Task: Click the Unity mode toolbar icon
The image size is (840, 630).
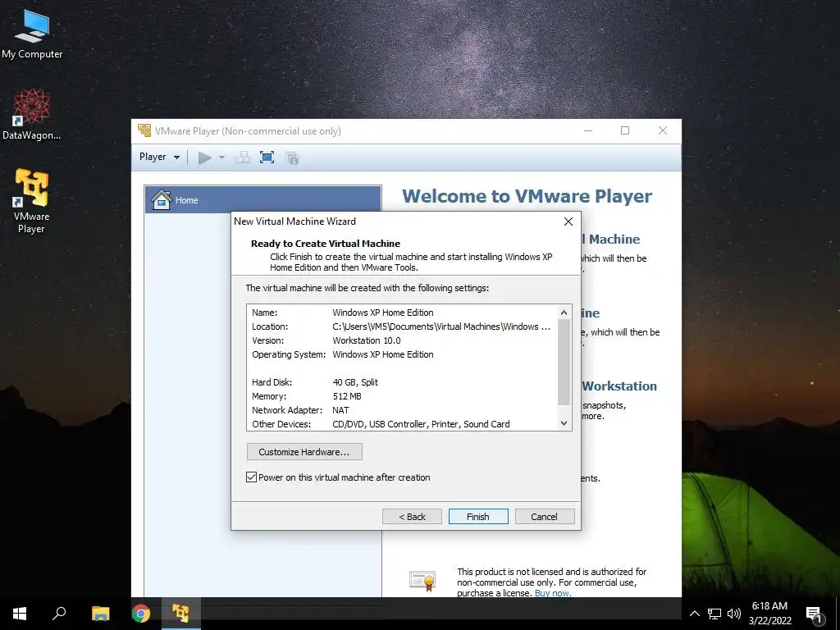Action: point(292,158)
